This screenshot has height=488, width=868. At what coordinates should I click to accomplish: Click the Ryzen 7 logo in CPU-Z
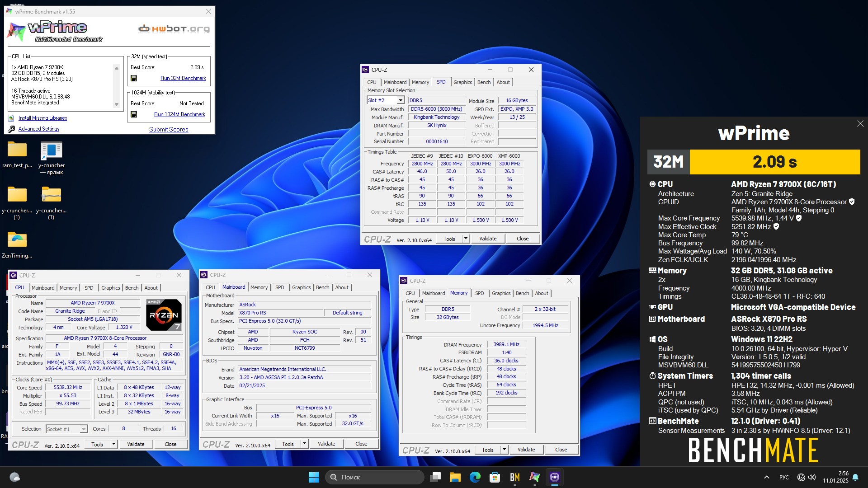pyautogui.click(x=164, y=315)
